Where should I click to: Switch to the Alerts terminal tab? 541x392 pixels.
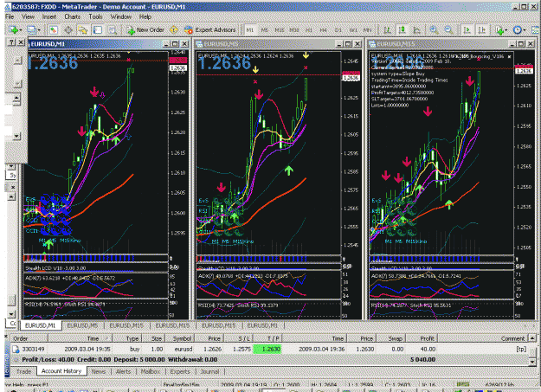tap(123, 371)
